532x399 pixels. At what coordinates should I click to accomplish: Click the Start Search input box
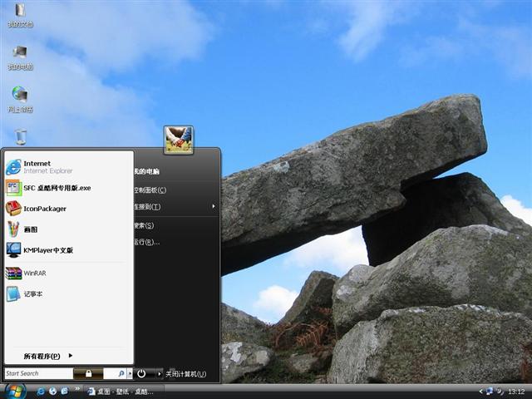coord(38,373)
